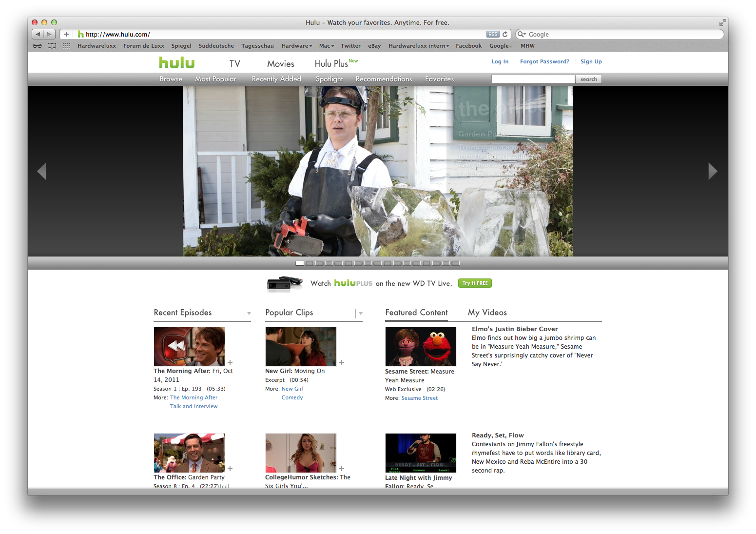Add The Office Garden Party plus icon

point(230,469)
